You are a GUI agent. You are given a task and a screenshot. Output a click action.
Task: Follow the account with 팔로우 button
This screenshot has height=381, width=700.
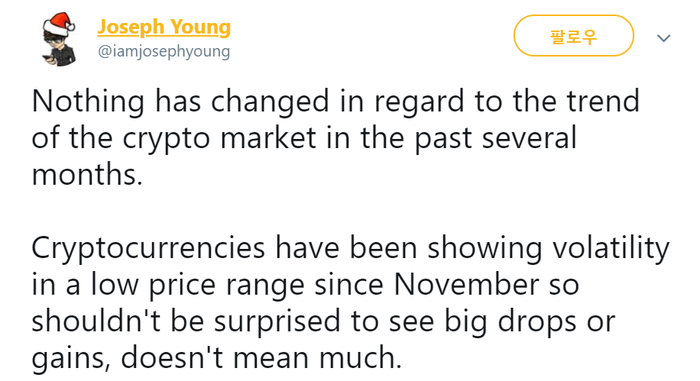pos(574,36)
